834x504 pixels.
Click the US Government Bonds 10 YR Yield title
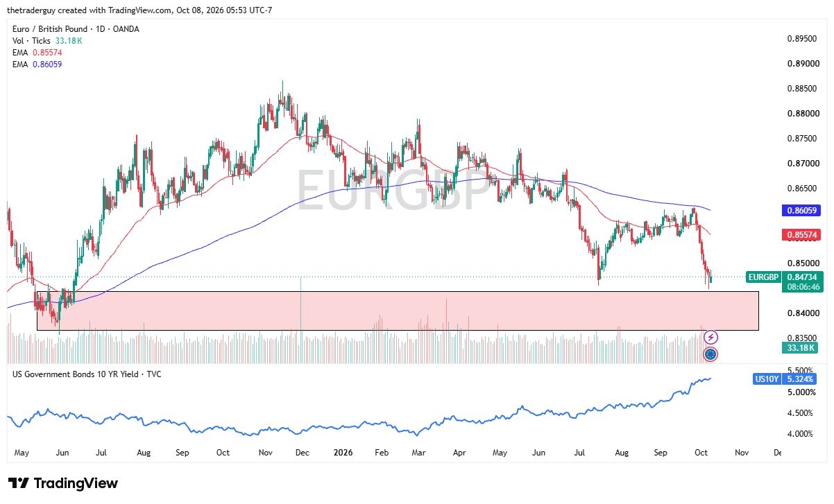pos(88,374)
